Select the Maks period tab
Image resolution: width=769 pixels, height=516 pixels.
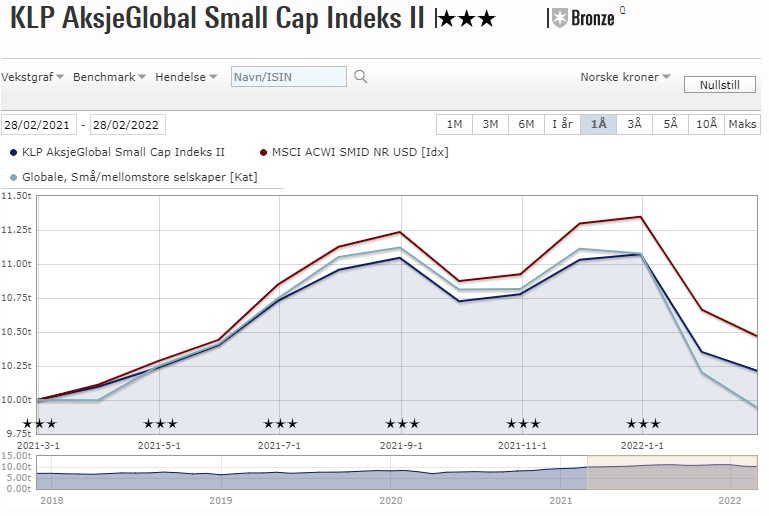pos(743,124)
